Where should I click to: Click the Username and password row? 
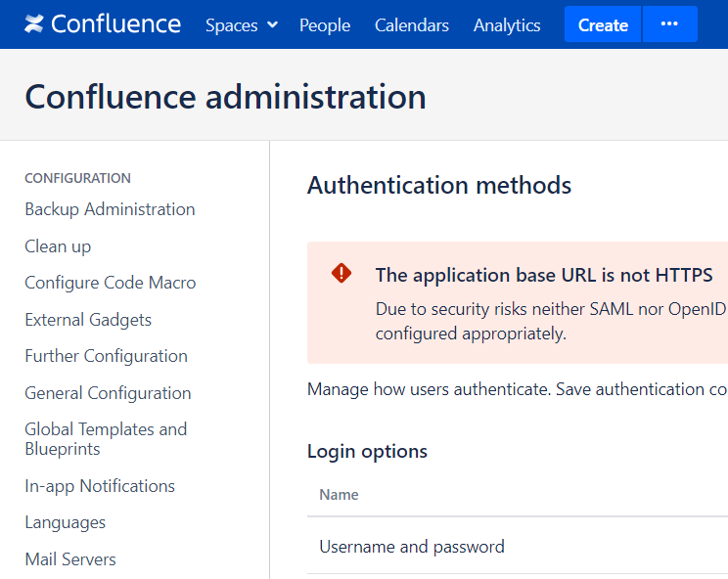518,547
